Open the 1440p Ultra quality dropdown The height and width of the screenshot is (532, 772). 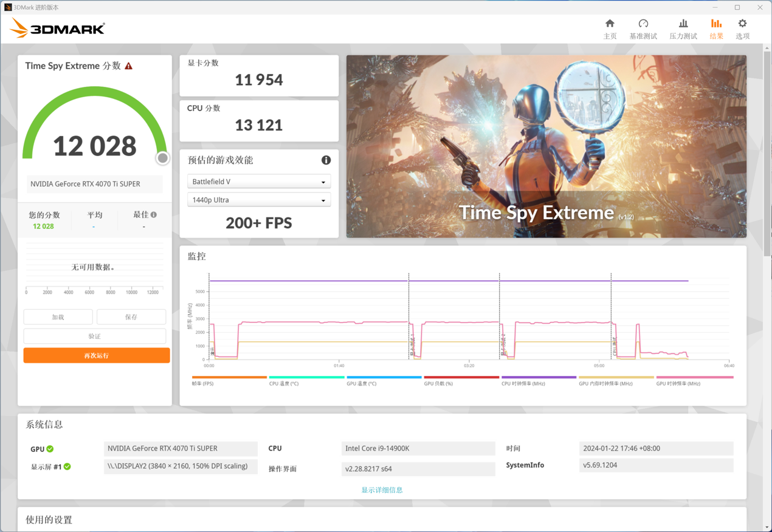[x=258, y=199]
